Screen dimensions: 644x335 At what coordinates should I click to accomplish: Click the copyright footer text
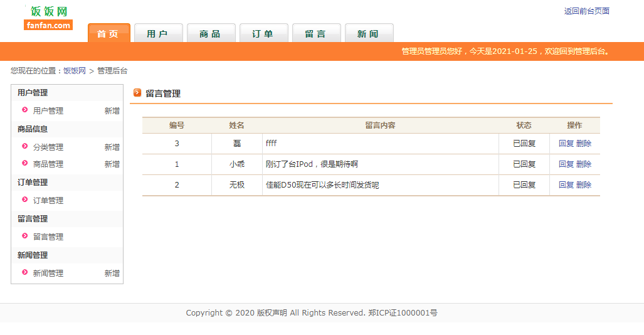[312, 313]
